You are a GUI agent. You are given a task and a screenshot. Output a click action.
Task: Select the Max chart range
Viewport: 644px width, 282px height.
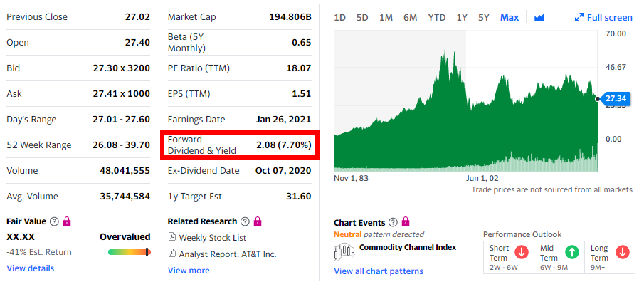(x=510, y=18)
